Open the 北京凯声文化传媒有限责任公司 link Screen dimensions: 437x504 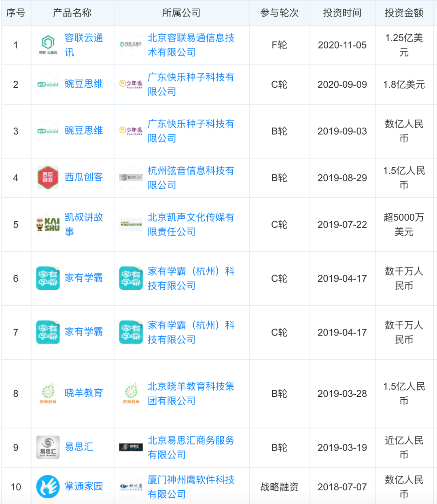point(191,224)
